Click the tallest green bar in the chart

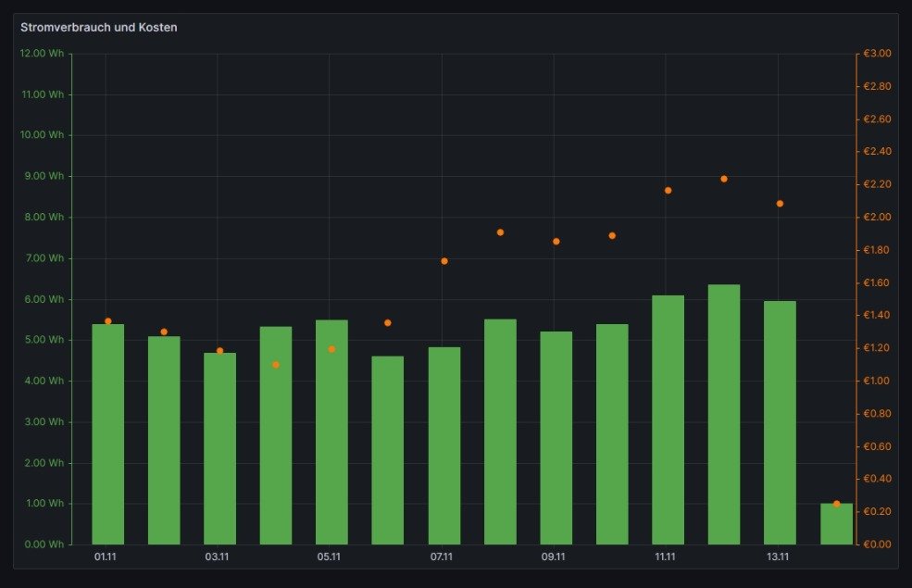coord(724,415)
